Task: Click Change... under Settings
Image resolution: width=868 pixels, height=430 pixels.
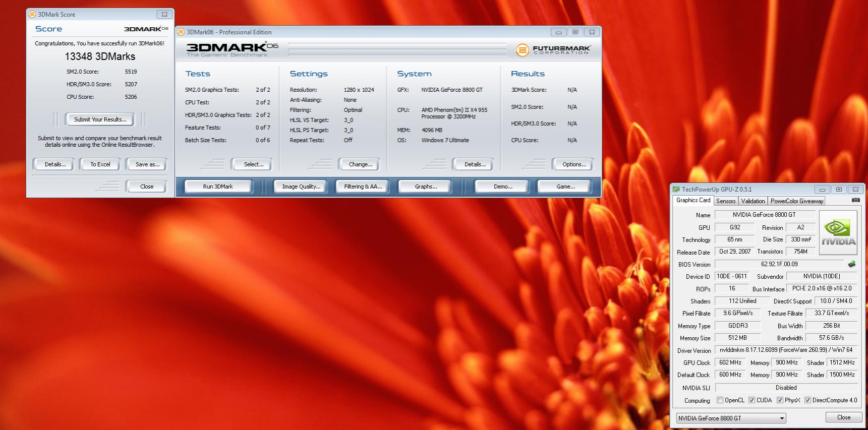Action: pyautogui.click(x=360, y=164)
